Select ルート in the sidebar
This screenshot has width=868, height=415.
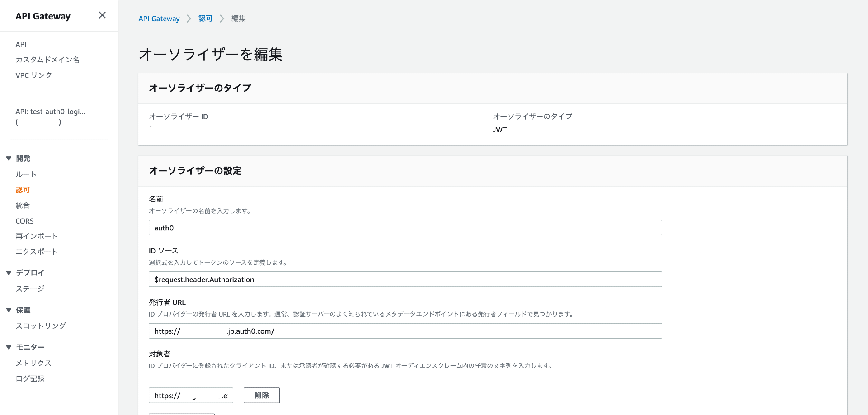click(25, 174)
